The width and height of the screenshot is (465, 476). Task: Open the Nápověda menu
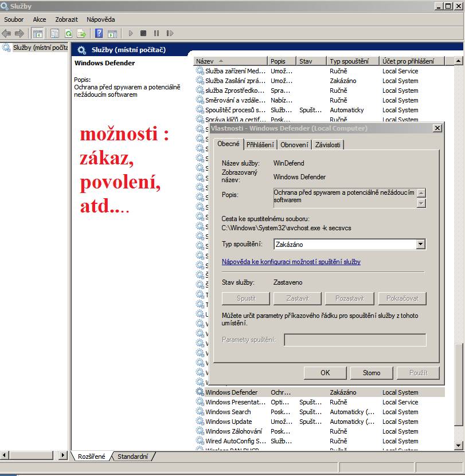100,19
